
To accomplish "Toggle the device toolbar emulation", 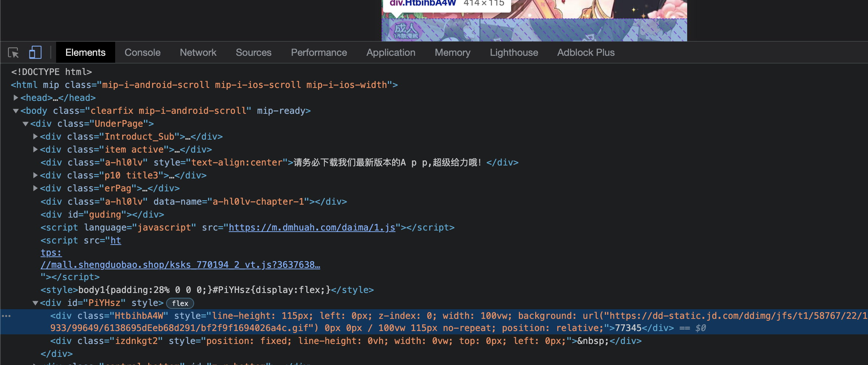I will 35,52.
